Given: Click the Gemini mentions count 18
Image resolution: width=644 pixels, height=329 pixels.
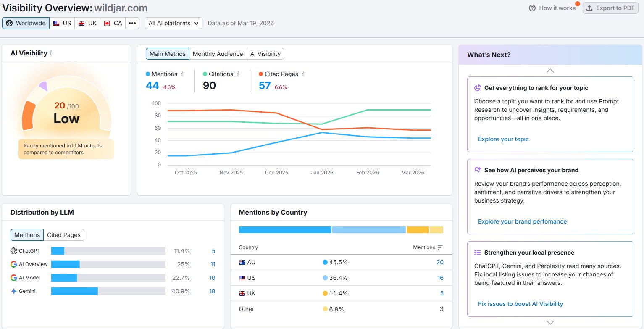Looking at the screenshot, I should [x=212, y=291].
